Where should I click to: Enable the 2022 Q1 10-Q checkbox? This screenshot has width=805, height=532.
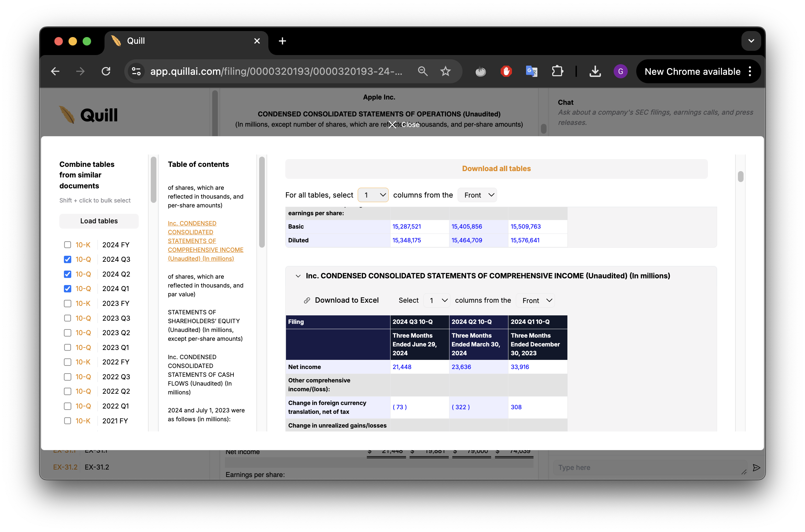[67, 406]
